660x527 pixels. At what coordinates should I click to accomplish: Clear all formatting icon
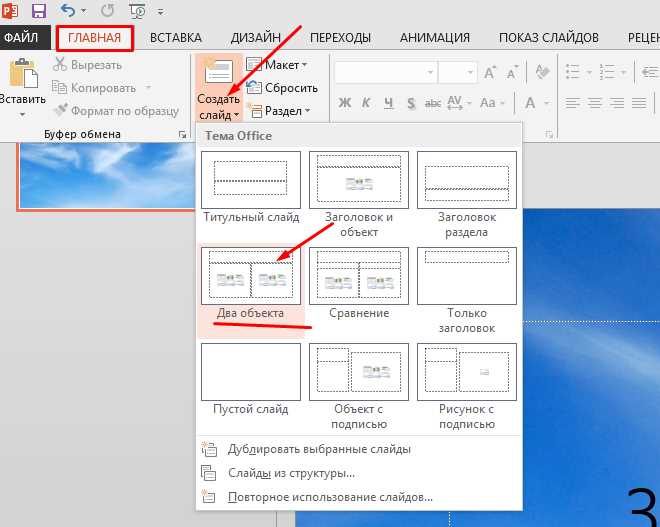point(542,72)
